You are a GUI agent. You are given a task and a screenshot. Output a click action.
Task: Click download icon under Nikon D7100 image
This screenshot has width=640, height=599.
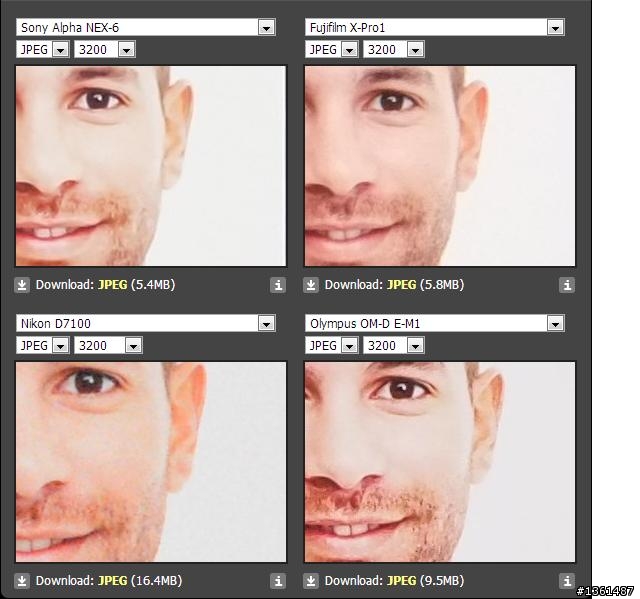click(22, 581)
